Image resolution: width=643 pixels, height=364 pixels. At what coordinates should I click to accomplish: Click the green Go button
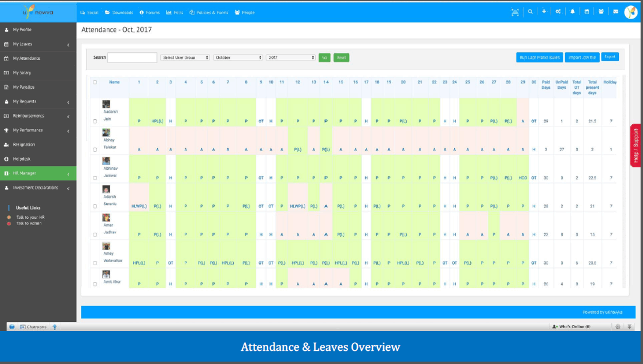tap(324, 58)
